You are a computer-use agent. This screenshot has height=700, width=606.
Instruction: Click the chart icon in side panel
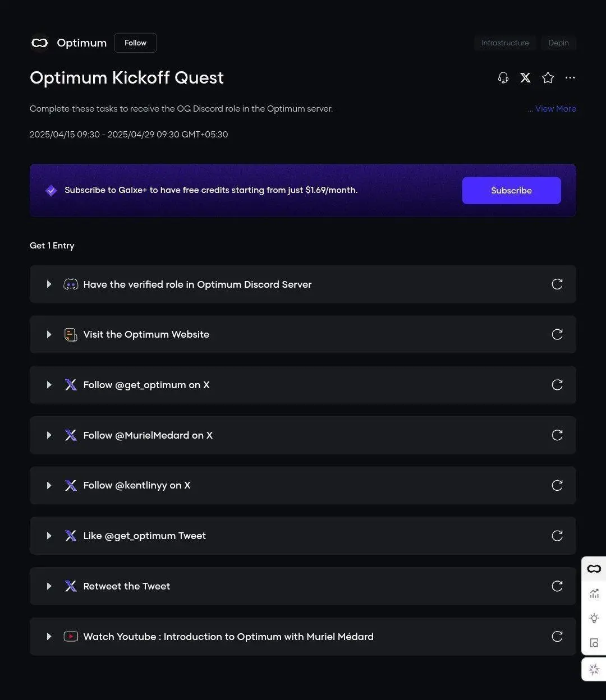(594, 593)
